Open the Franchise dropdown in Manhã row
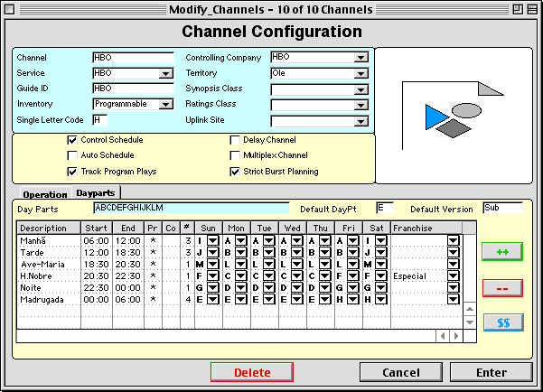 (453, 240)
